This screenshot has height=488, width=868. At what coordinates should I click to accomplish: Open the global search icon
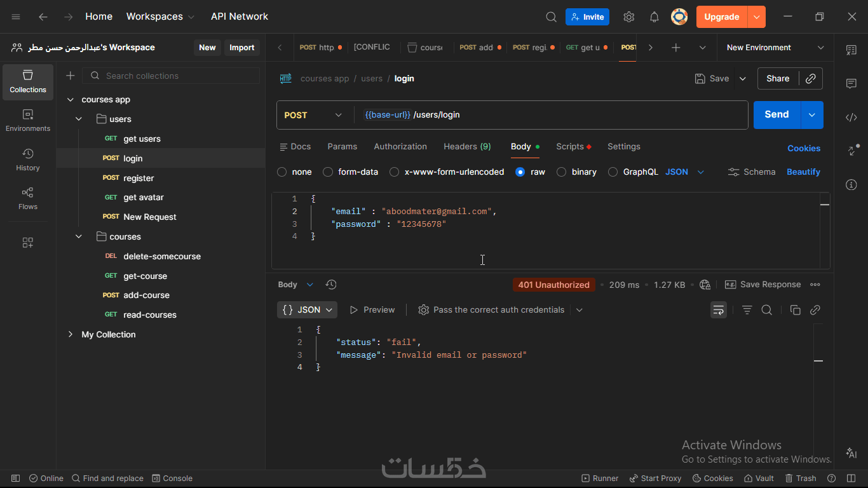[552, 17]
